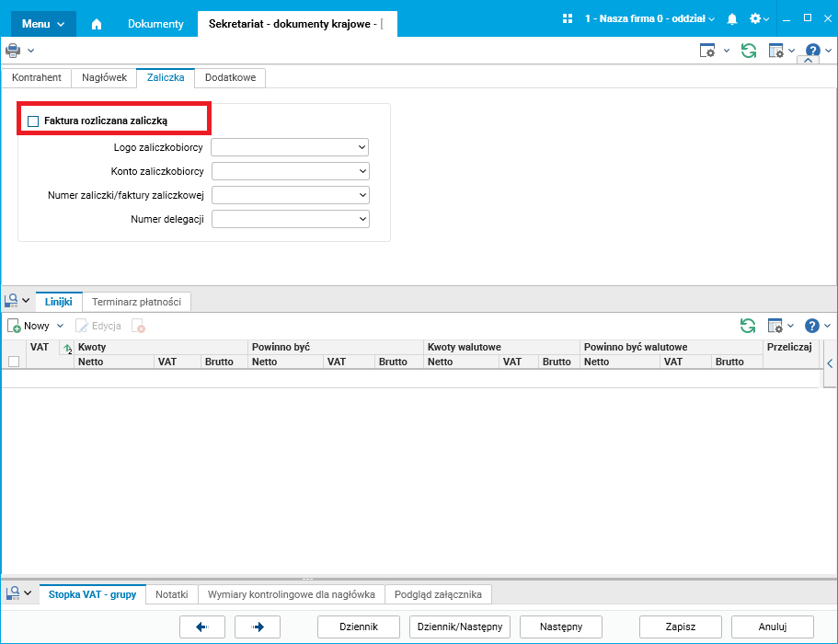The height and width of the screenshot is (644, 838).
Task: Open the Logo zaliczkobiorcy dropdown
Action: coord(290,147)
